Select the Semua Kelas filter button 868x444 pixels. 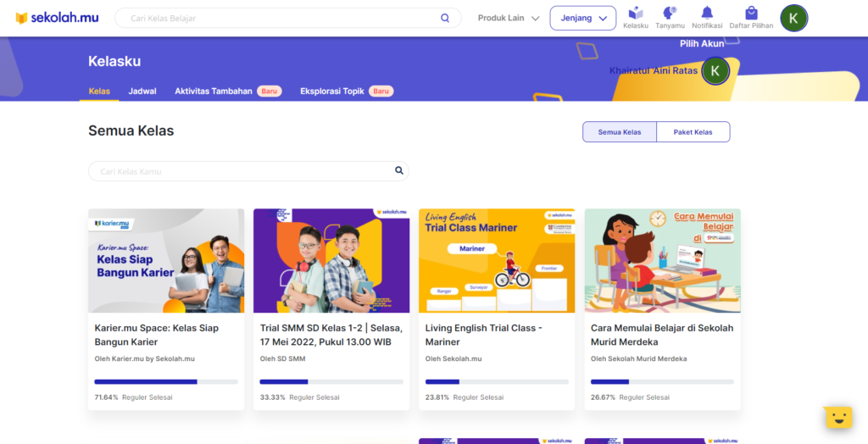620,132
